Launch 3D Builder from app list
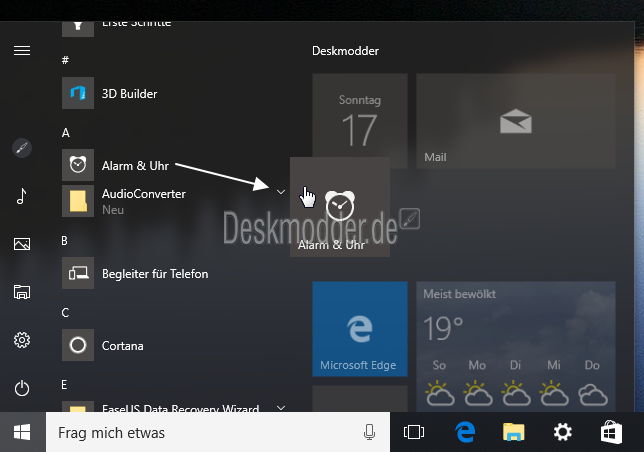The width and height of the screenshot is (644, 452). [129, 94]
